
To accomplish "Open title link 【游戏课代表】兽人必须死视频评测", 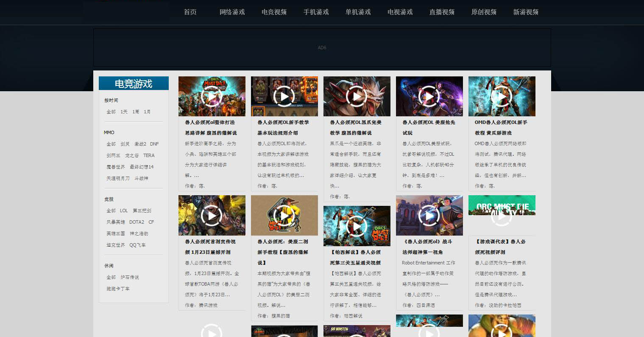I will (x=500, y=247).
